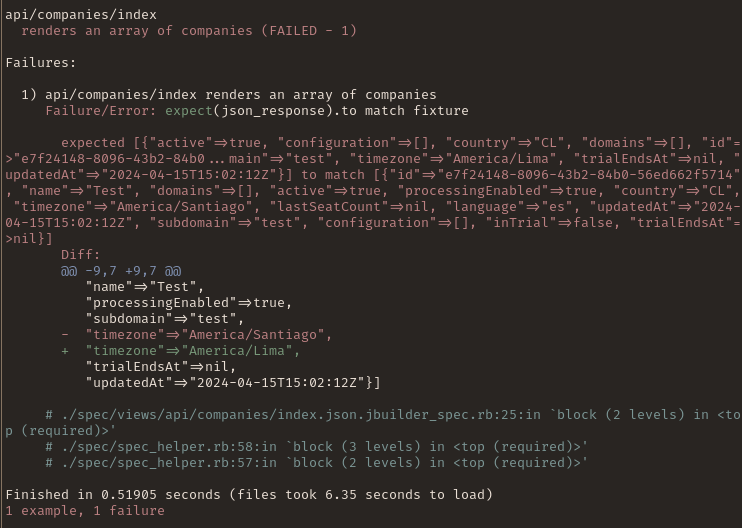
Task: Click the "name"=>"Test" diff line
Action: coord(145,287)
